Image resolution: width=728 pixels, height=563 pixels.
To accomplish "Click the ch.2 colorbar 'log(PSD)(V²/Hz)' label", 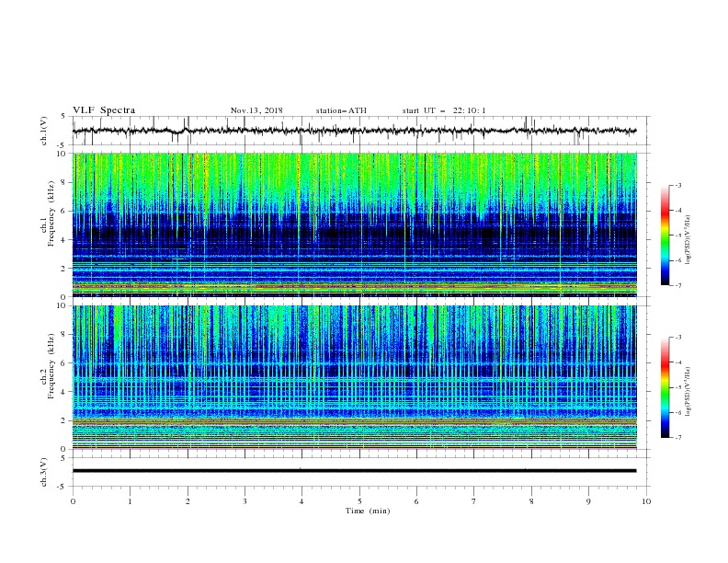I will point(688,392).
